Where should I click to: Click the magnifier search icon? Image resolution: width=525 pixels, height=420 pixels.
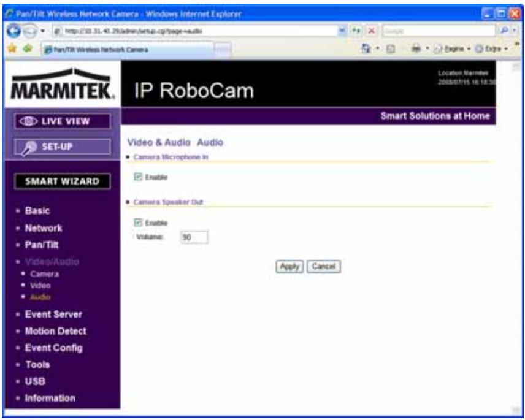coord(504,31)
